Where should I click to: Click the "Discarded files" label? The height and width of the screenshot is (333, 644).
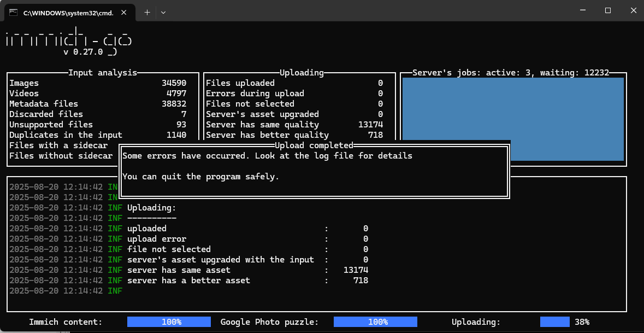pos(46,114)
